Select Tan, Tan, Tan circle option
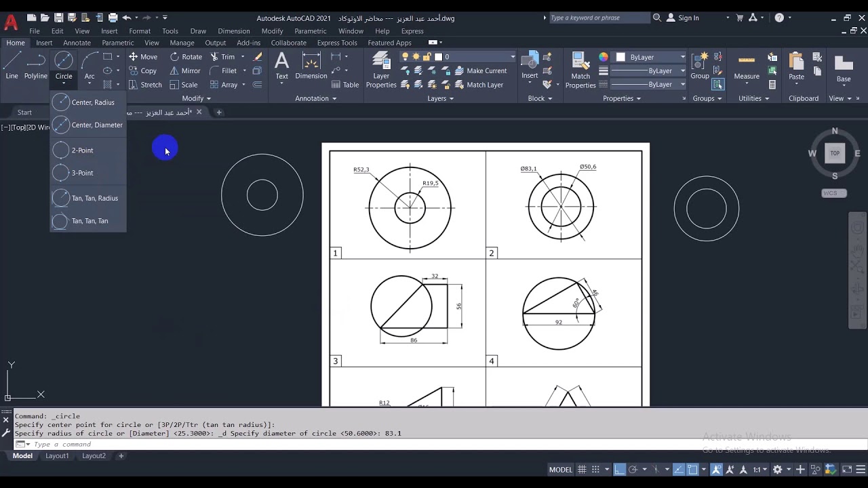The width and height of the screenshot is (868, 488). click(88, 221)
